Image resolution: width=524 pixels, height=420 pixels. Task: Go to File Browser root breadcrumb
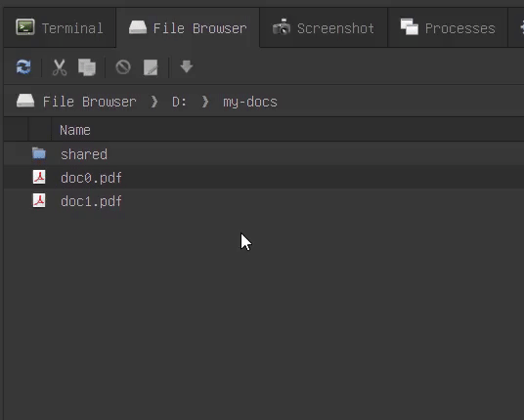coord(76,102)
